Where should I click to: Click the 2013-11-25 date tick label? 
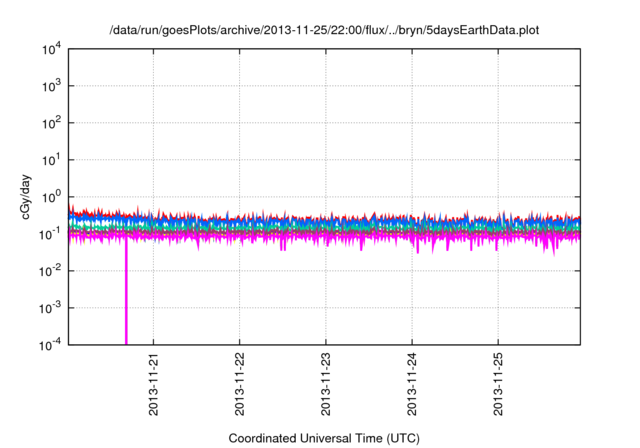pyautogui.click(x=498, y=384)
